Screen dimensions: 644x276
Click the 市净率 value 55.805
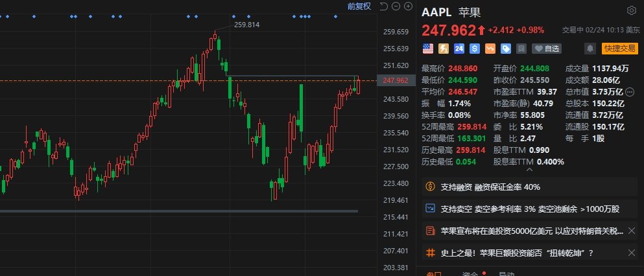[532, 115]
